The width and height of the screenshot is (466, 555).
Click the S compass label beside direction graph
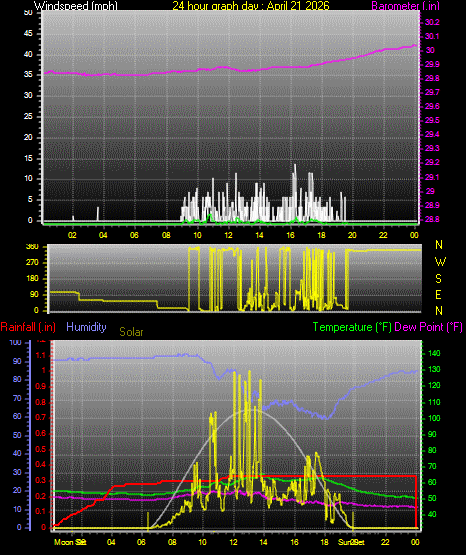pos(438,279)
